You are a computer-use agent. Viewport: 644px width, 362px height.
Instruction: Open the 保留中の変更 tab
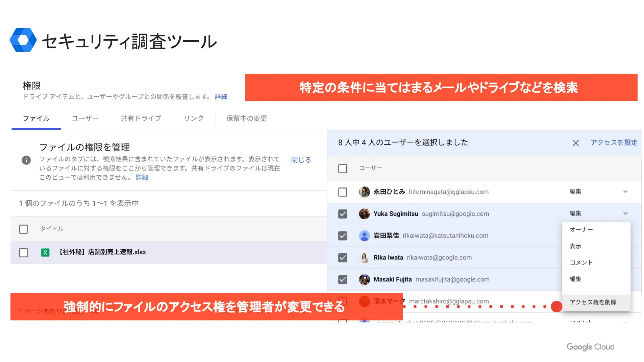[x=247, y=118]
